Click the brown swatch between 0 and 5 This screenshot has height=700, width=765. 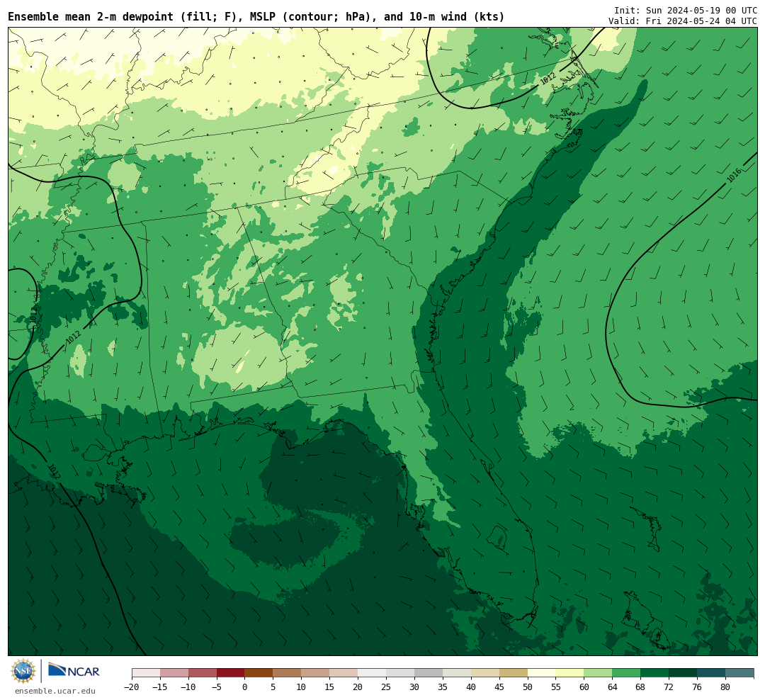[x=259, y=672]
